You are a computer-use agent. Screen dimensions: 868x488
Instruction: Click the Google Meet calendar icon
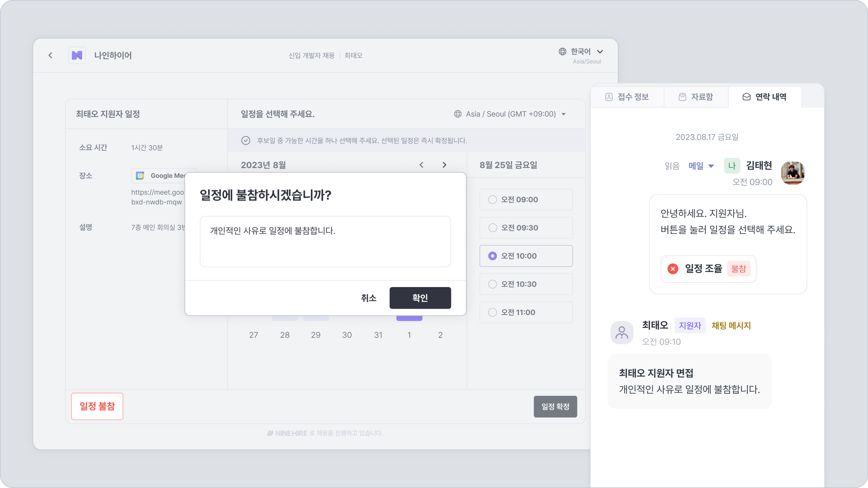click(140, 175)
